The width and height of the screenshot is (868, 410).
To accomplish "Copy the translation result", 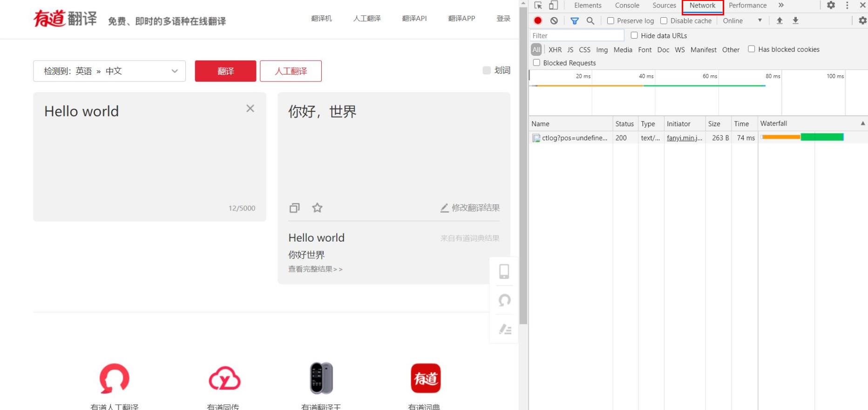I will pos(295,208).
